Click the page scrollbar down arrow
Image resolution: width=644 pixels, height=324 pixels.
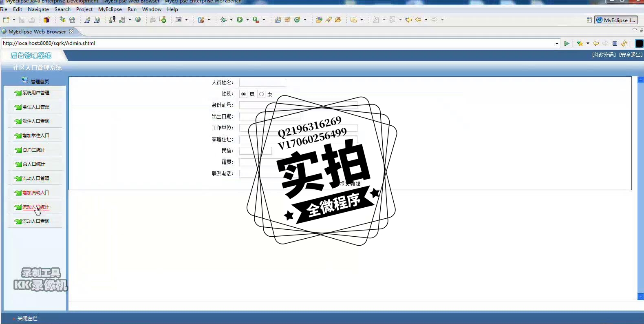[641, 297]
